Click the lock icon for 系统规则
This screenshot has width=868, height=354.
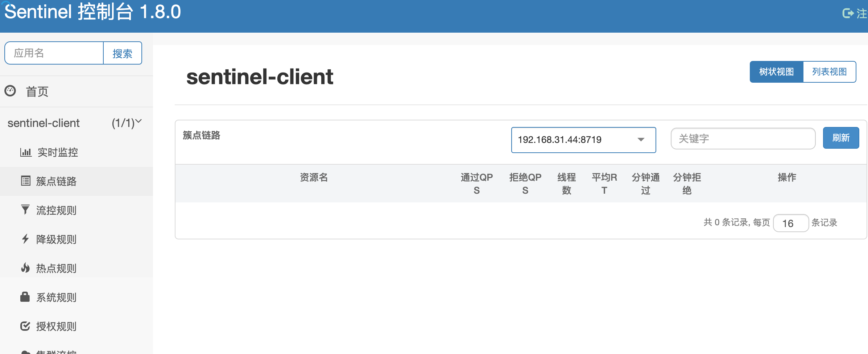[25, 297]
